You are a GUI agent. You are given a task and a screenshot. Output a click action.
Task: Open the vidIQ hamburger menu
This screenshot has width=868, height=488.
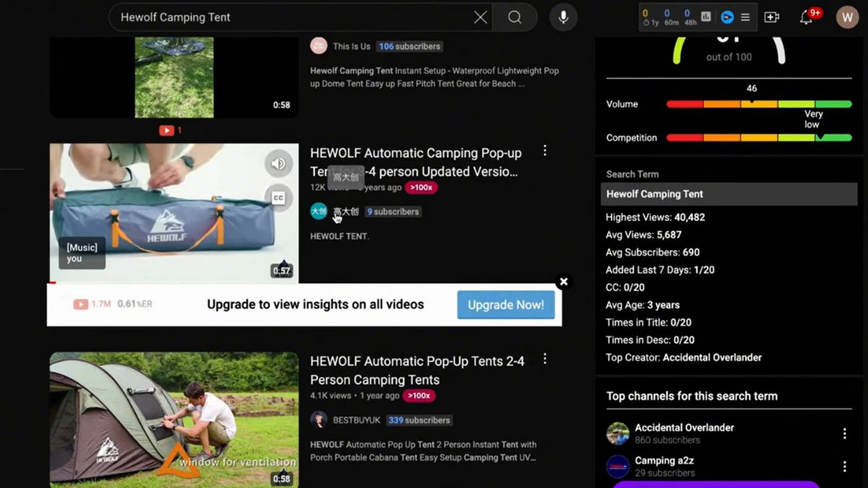pos(745,17)
